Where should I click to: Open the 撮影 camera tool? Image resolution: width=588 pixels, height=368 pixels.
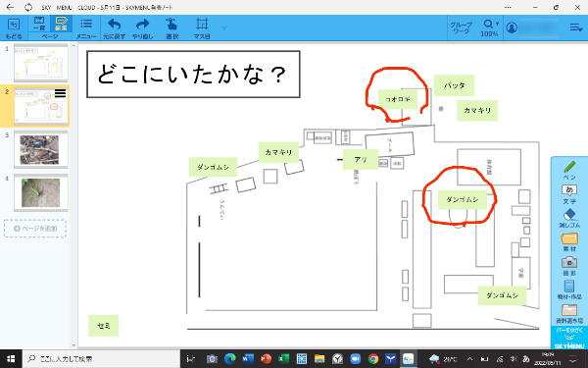click(569, 266)
